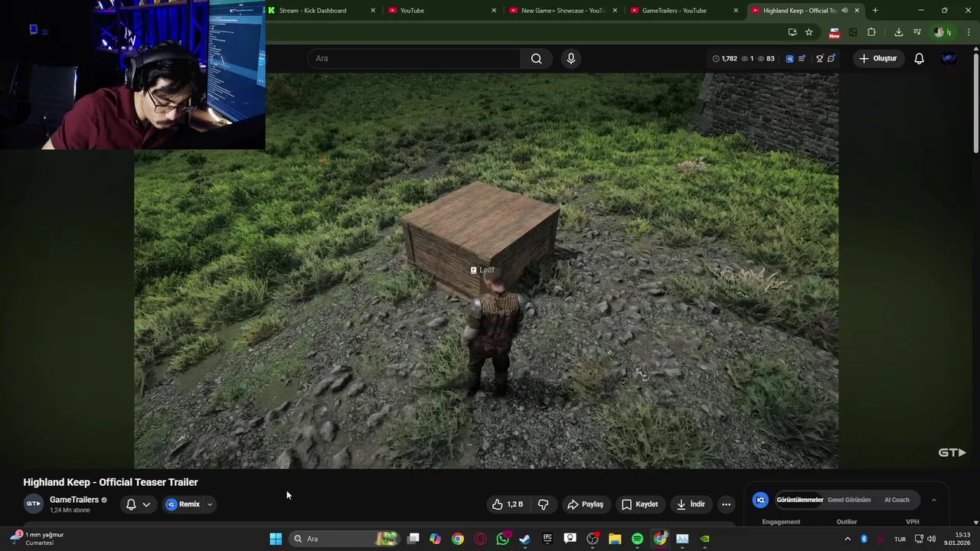Select the Görüntülenmeler tab in vidIQ panel

799,500
